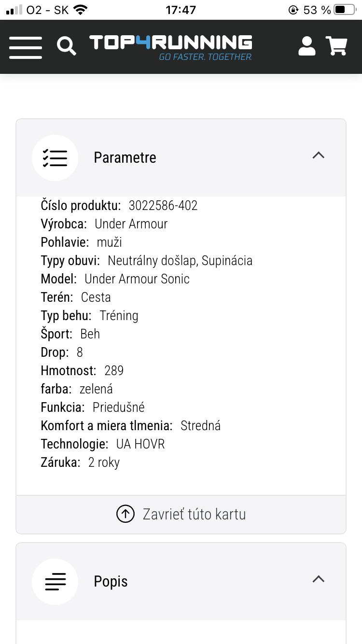Tap the Parametre checklist icon
This screenshot has width=362, height=644.
coord(55,158)
